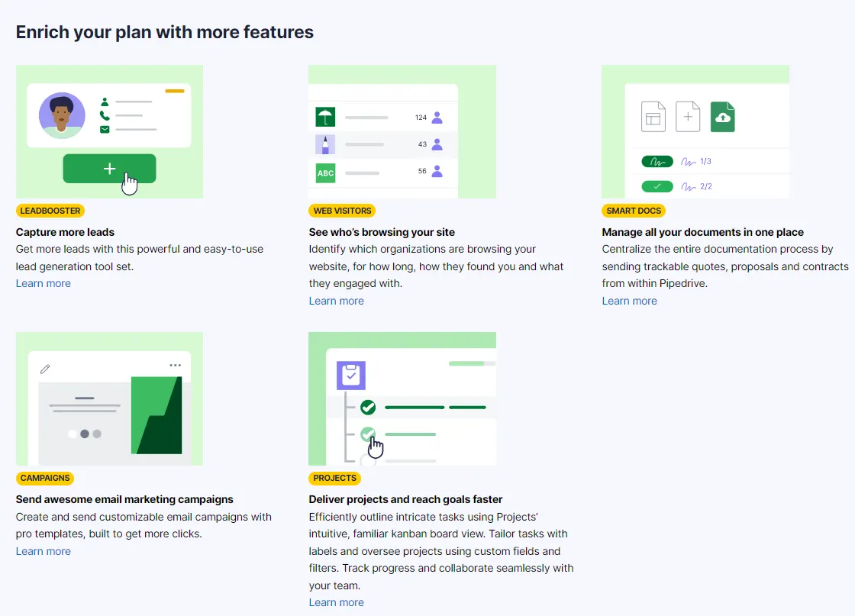Click the green checkmark pill in Smart Docs
Image resolution: width=855 pixels, height=616 pixels.
click(657, 186)
